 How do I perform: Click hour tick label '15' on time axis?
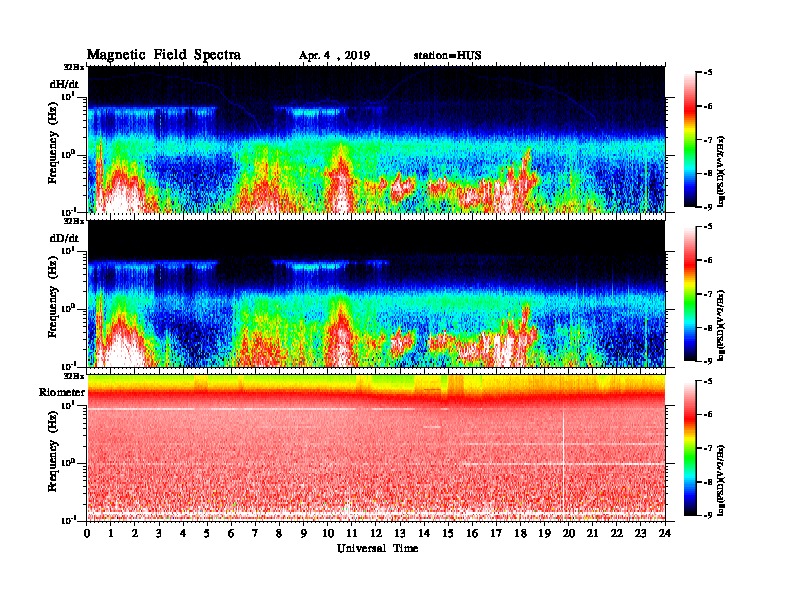(449, 534)
